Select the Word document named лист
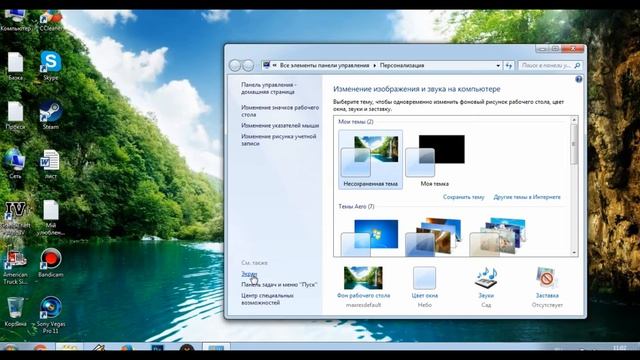Screen dimensions: 640x360 click(x=51, y=164)
